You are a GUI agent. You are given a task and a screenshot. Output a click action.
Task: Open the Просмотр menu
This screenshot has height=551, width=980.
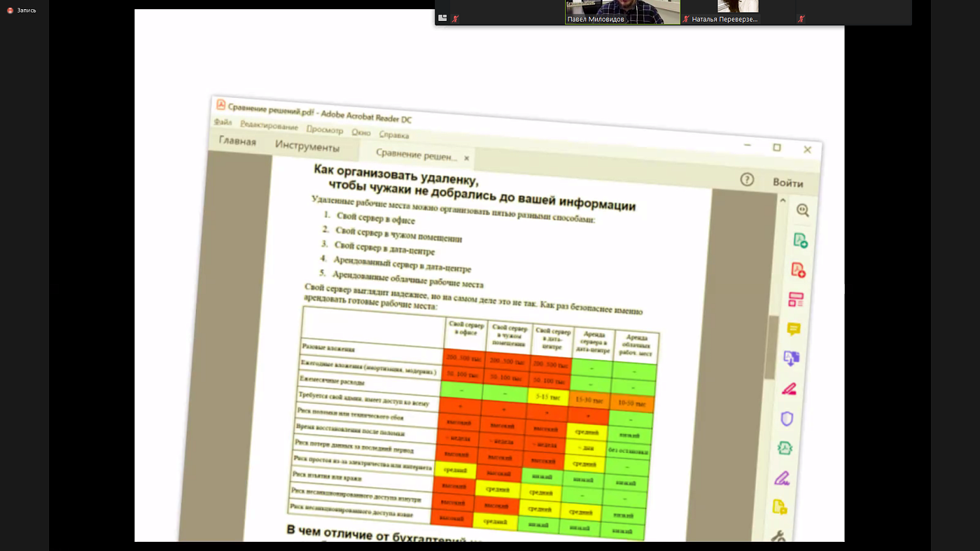[325, 130]
